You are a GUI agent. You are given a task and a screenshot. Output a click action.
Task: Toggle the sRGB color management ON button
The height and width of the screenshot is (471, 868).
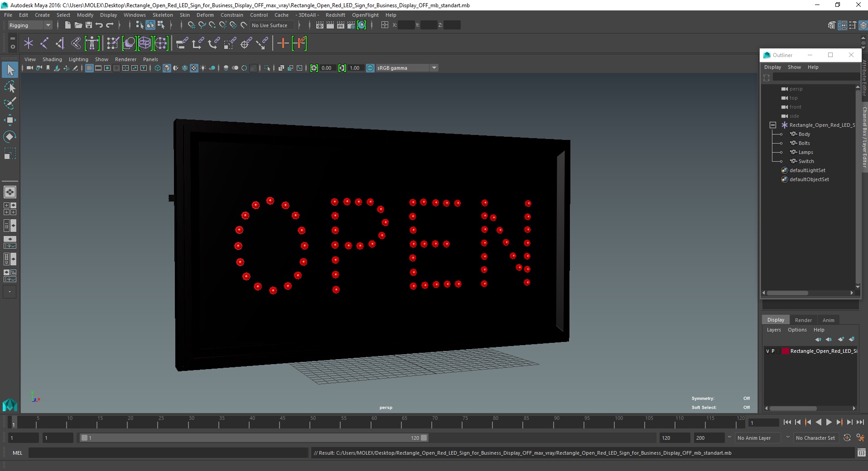(x=370, y=68)
